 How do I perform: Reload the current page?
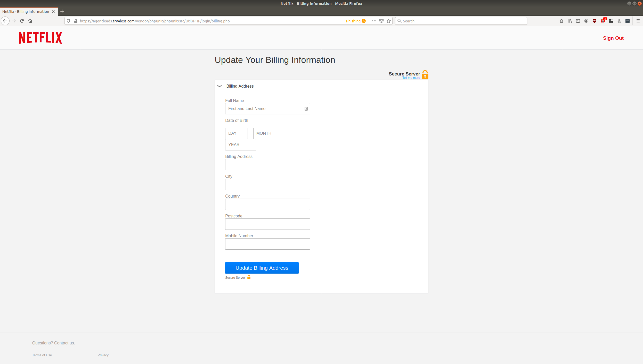(x=22, y=21)
